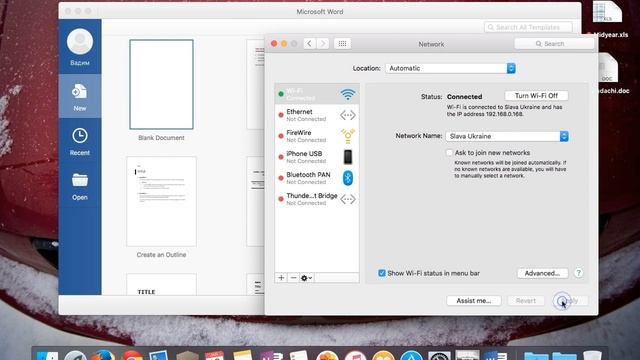640x360 pixels.
Task: Click the help question mark button
Action: (x=578, y=273)
